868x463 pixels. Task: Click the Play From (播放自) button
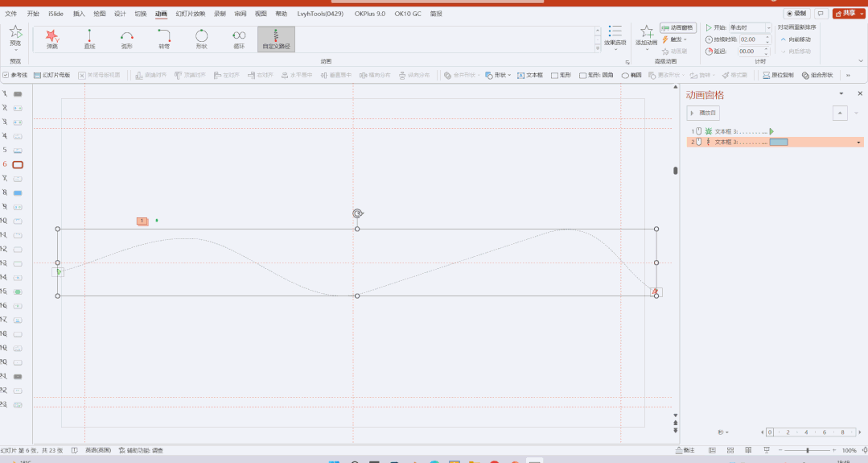click(x=703, y=113)
